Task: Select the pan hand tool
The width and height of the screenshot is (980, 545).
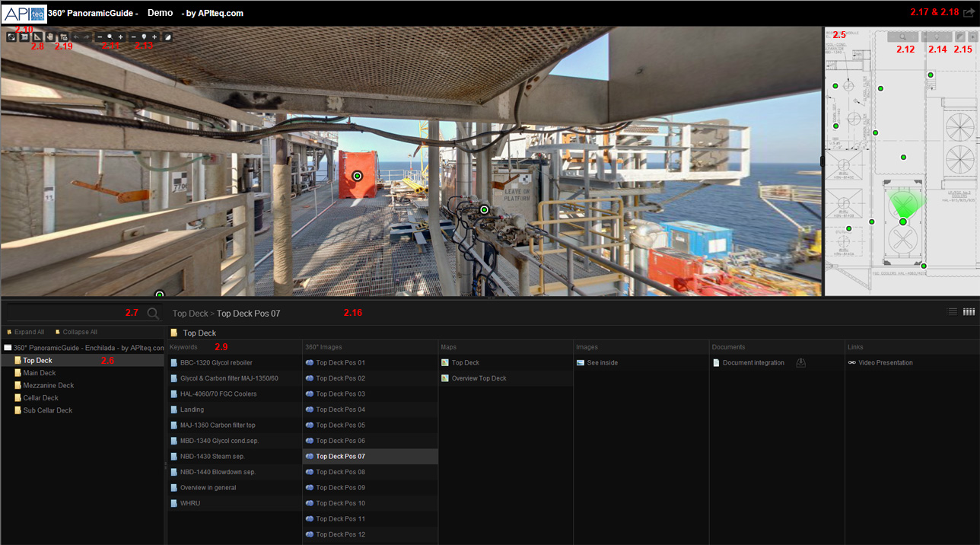Action: 49,36
